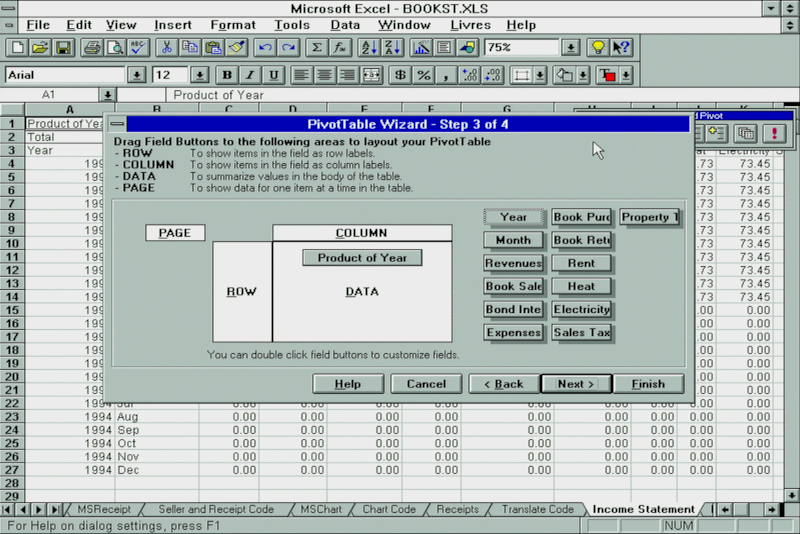Switch to the Receipts sheet tab
800x534 pixels.
pyautogui.click(x=457, y=509)
